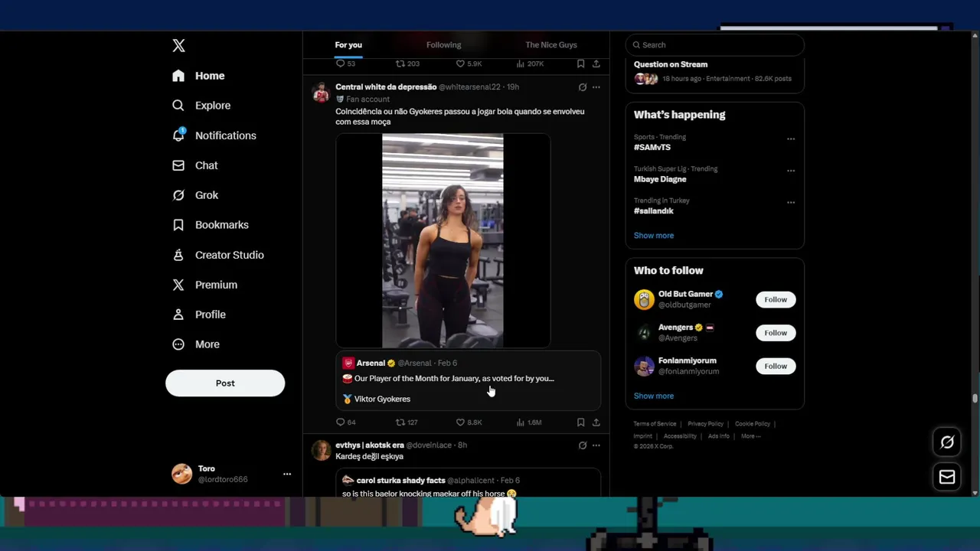Share the Gyokeres post

596,422
